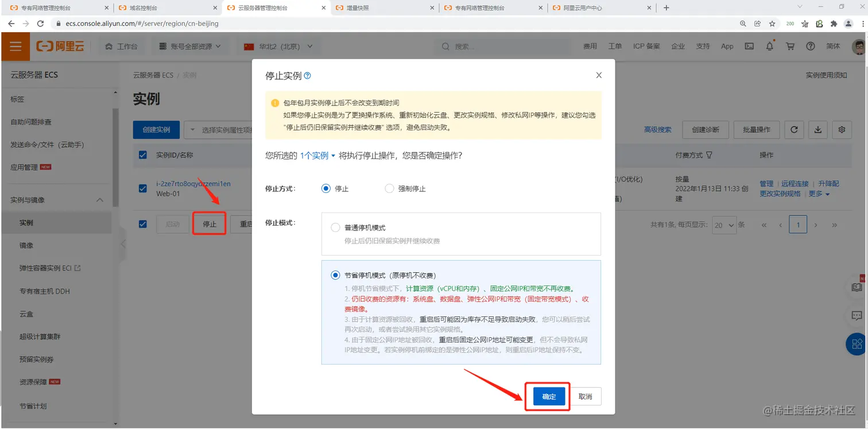The image size is (868, 429).
Task: Open instance ID link i-2ze7rto8oqydrzemi1en
Action: point(193,184)
